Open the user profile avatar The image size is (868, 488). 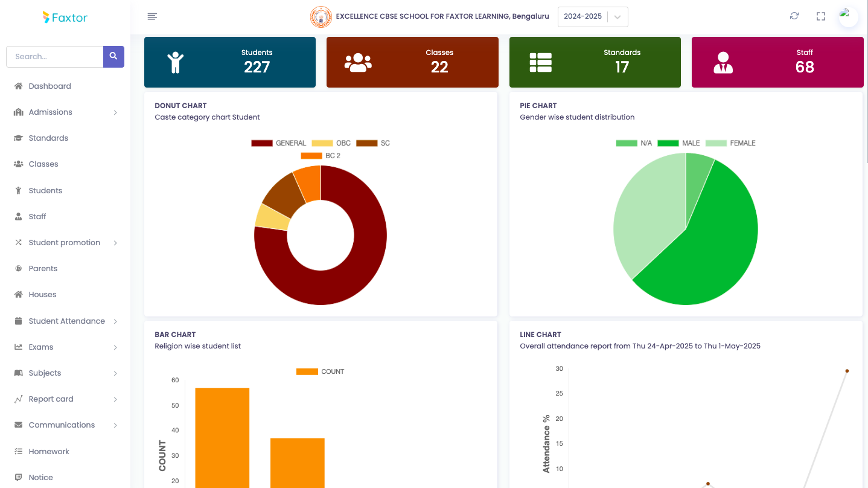pyautogui.click(x=848, y=16)
